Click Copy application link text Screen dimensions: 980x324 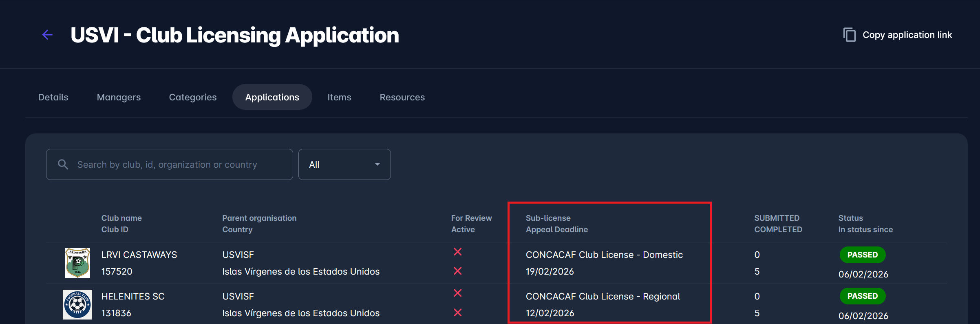[907, 35]
